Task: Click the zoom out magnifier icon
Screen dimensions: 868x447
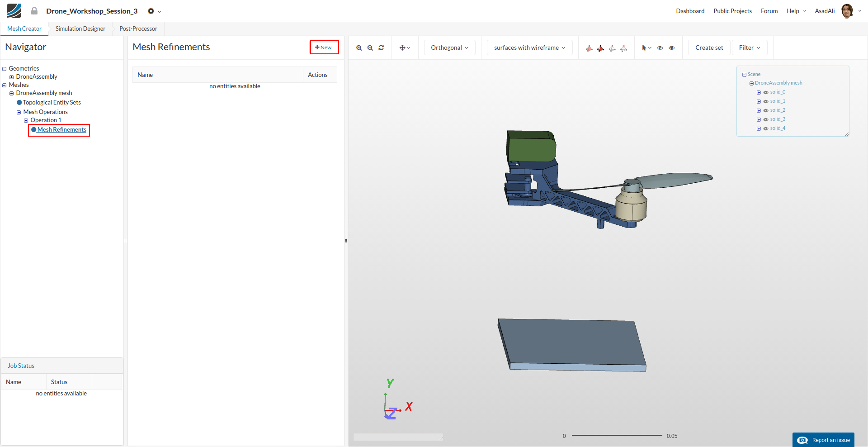Action: (370, 48)
